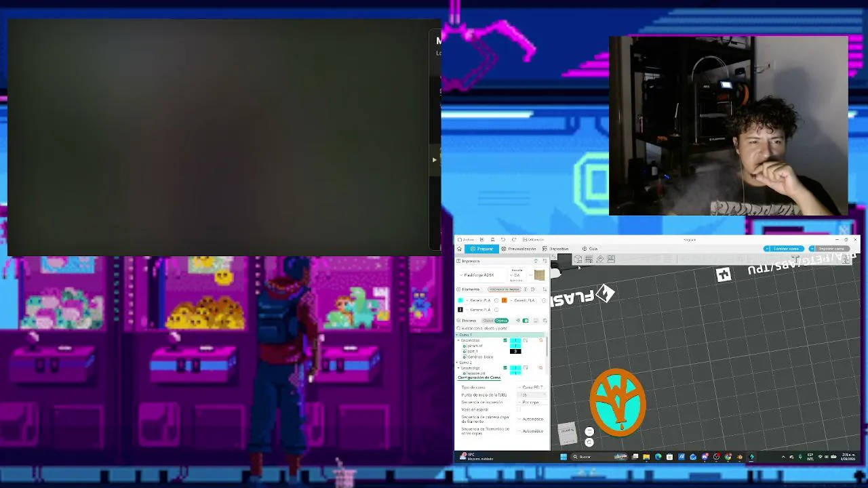Switch to the Guía tab
This screenshot has height=488, width=868.
(x=590, y=249)
